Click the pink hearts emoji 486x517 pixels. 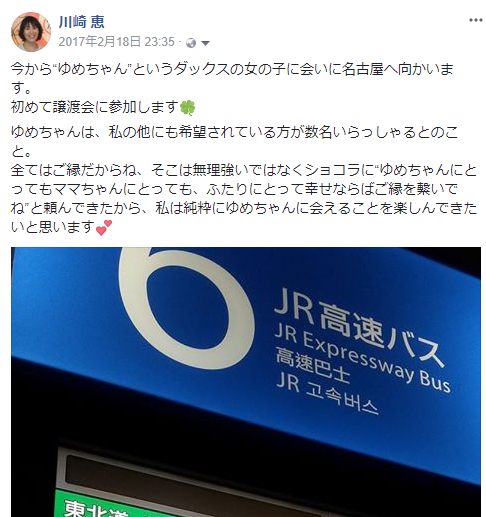click(x=104, y=228)
